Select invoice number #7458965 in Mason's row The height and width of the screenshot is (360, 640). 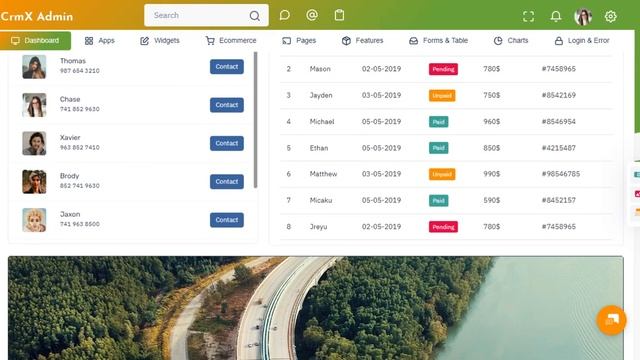(x=559, y=69)
